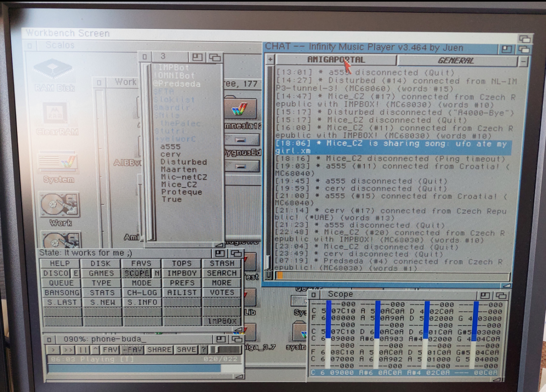546x392 pixels.
Task: Open IMPBOY
Action: pyautogui.click(x=182, y=273)
